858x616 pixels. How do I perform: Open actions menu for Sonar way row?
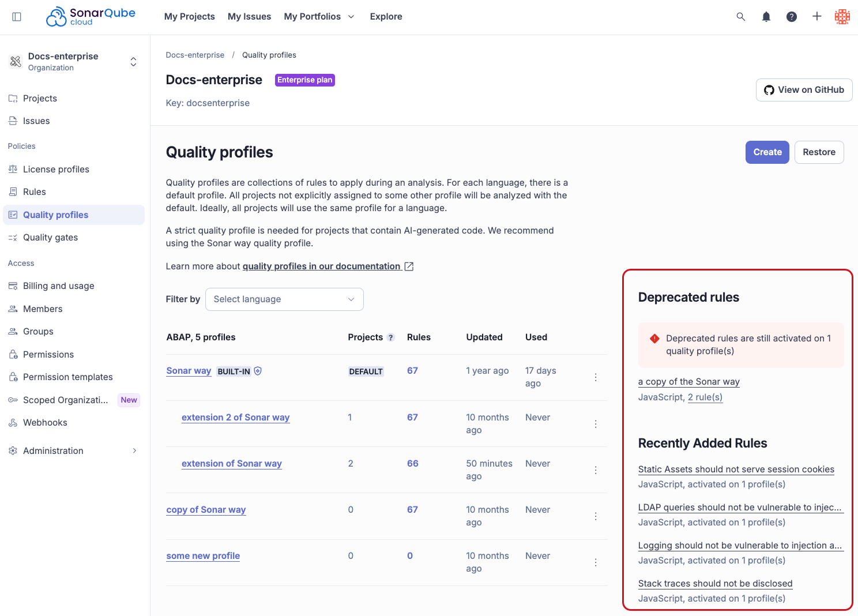[596, 377]
